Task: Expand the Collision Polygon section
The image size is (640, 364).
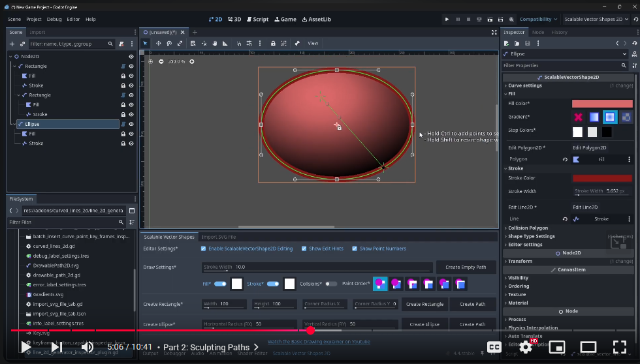Action: coord(528,228)
